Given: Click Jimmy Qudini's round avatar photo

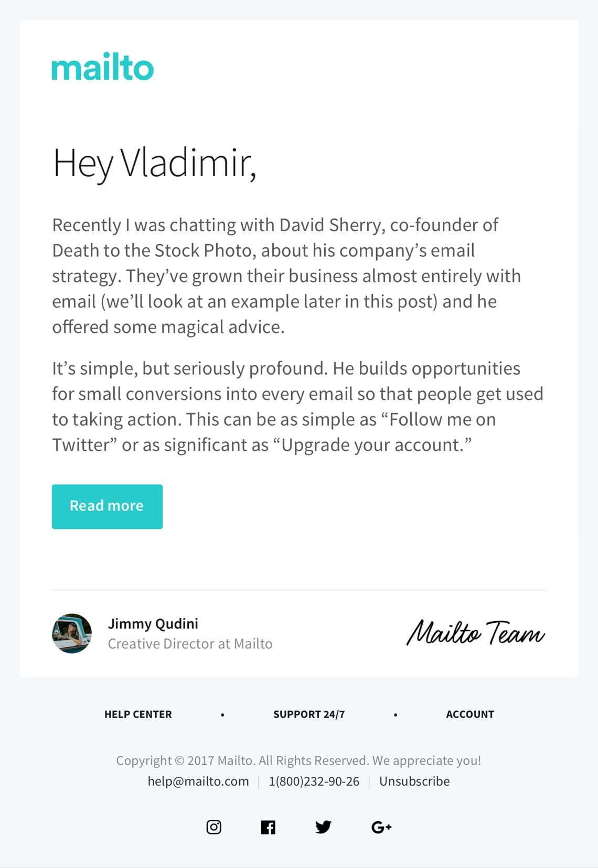Looking at the screenshot, I should (x=72, y=633).
